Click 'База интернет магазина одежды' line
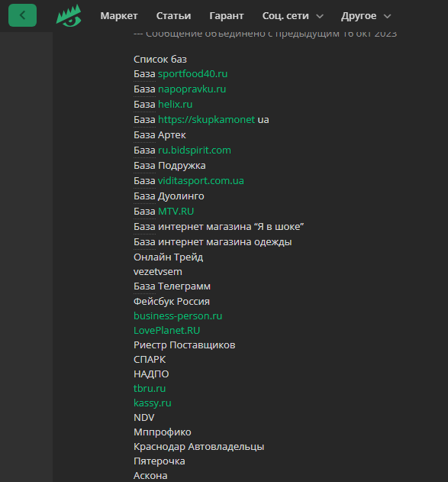 (x=212, y=242)
